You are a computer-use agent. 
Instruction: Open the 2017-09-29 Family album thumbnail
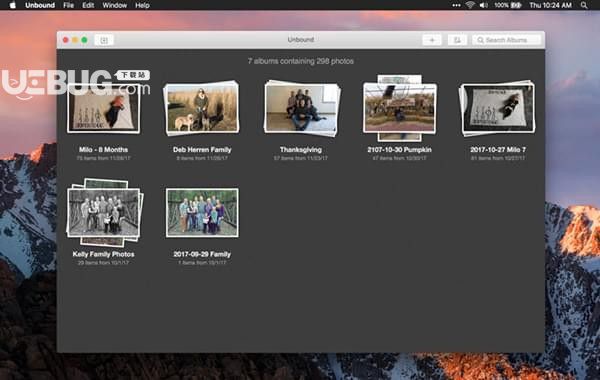(202, 213)
